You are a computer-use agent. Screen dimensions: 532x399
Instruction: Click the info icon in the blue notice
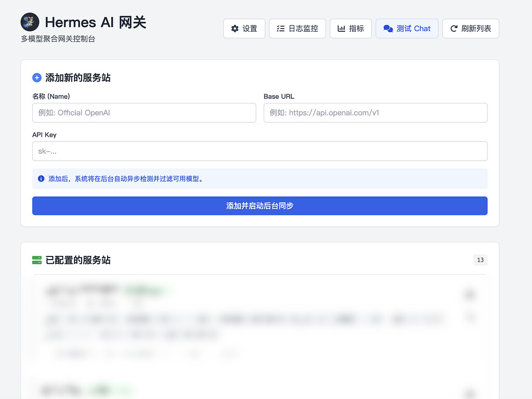(41, 178)
